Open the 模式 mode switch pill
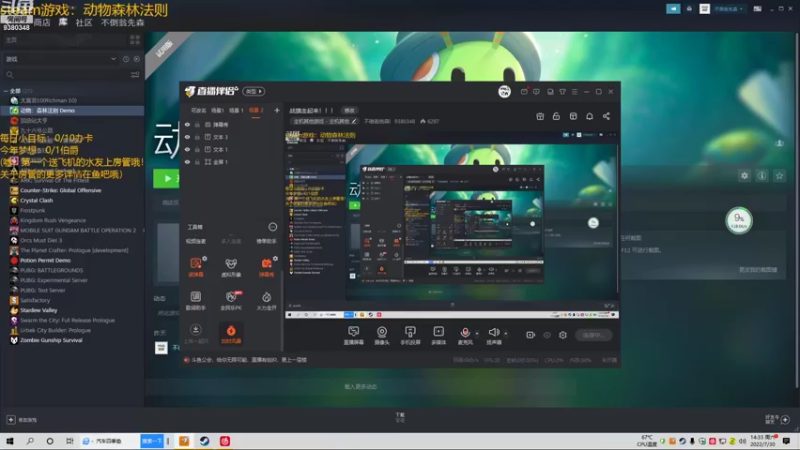 pos(254,91)
